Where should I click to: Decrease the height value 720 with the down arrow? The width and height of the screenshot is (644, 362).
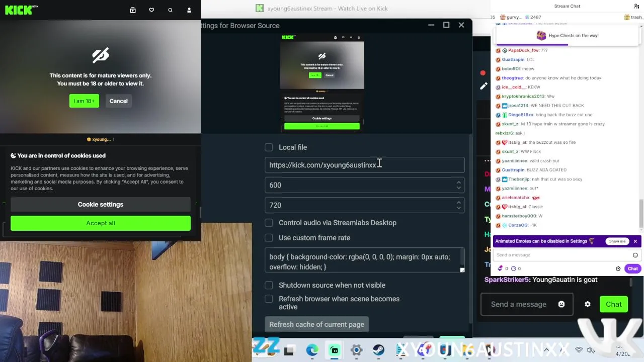[x=459, y=208]
